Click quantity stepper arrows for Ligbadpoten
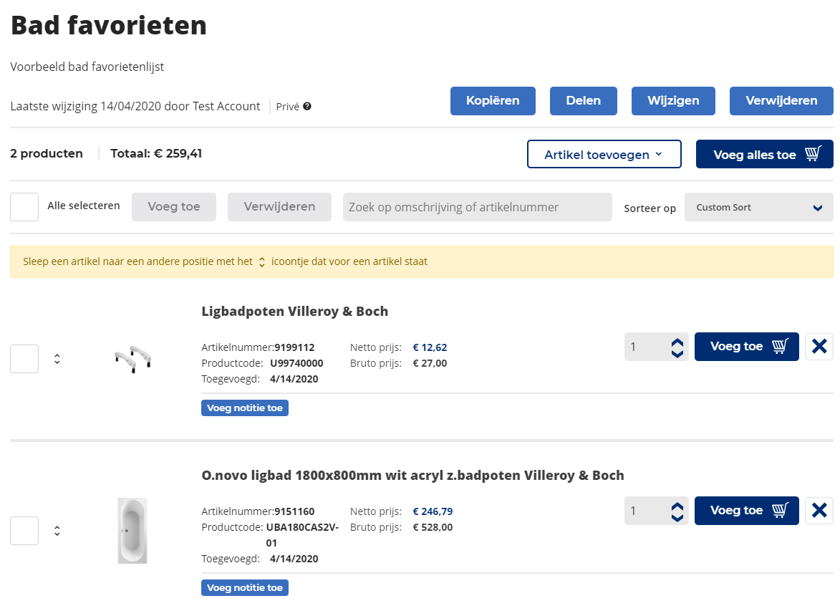Image resolution: width=840 pixels, height=616 pixels. tap(677, 347)
